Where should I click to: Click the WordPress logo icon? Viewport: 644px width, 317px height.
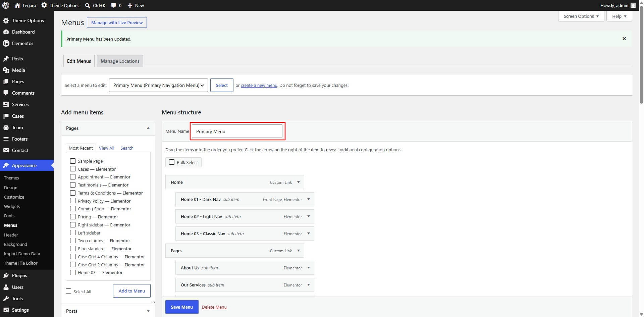click(5, 5)
